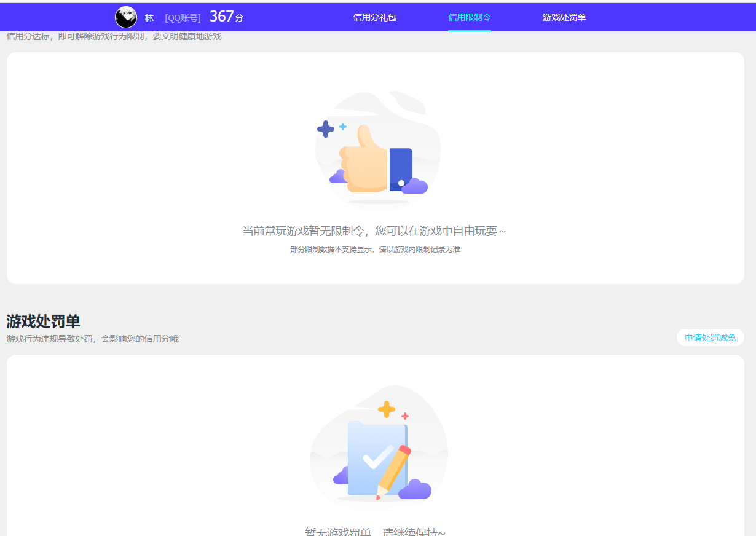Click the [QQ账号] label
This screenshot has width=756, height=536.
183,18
